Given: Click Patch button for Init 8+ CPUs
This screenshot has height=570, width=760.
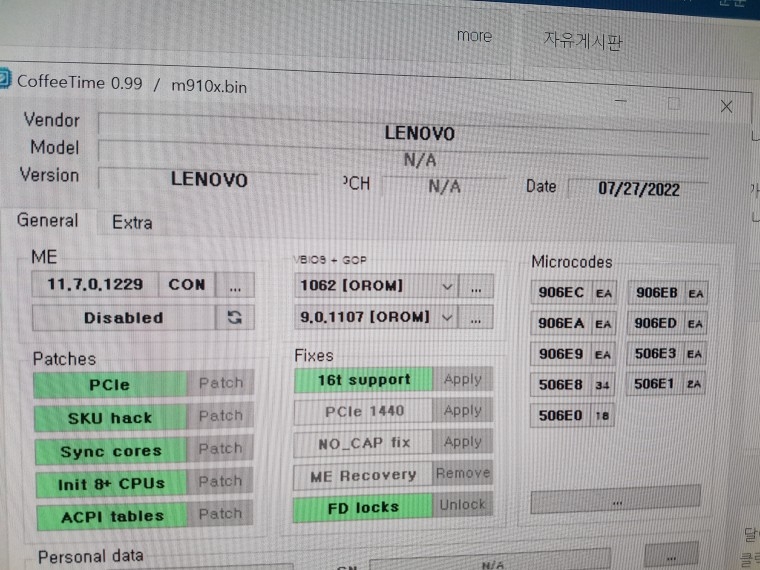Looking at the screenshot, I should coord(221,481).
